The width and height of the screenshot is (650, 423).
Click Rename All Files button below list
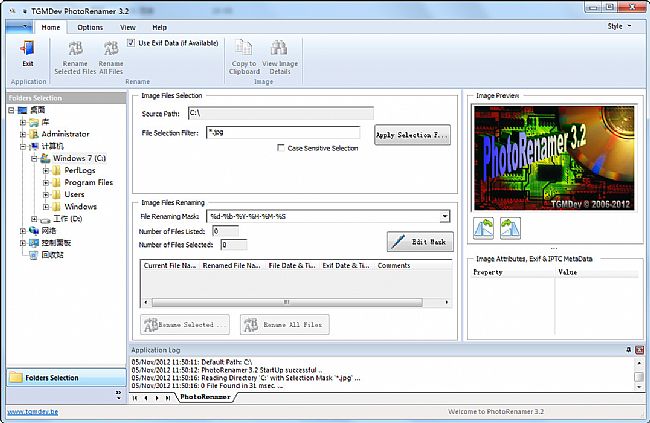click(285, 324)
